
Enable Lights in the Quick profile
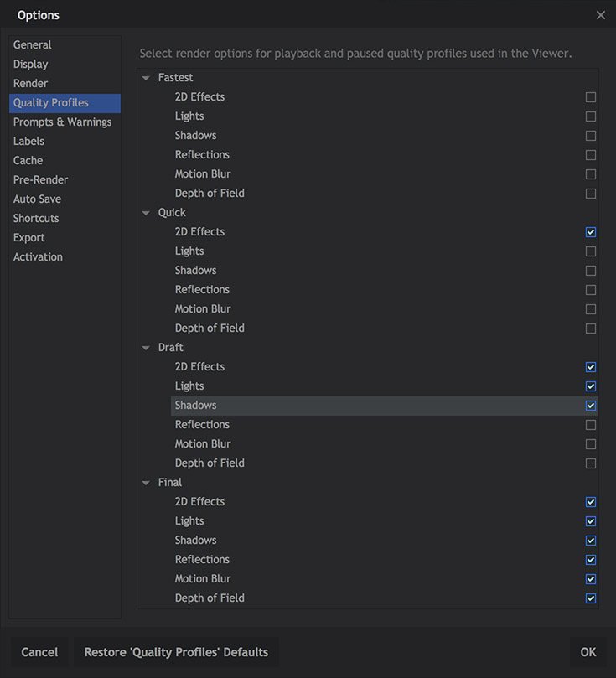(x=591, y=251)
